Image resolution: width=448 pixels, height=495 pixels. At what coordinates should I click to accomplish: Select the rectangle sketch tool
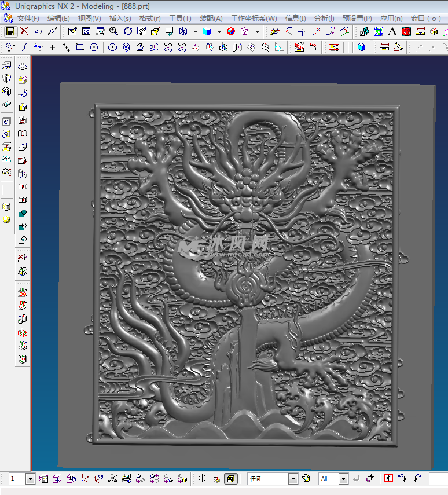[x=80, y=47]
